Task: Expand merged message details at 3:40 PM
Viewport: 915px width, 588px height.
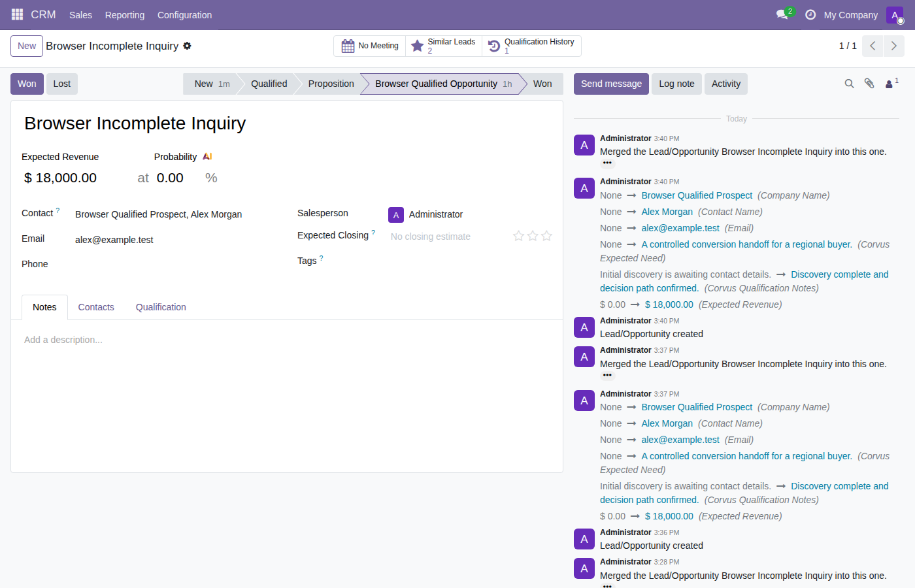Action: tap(607, 163)
